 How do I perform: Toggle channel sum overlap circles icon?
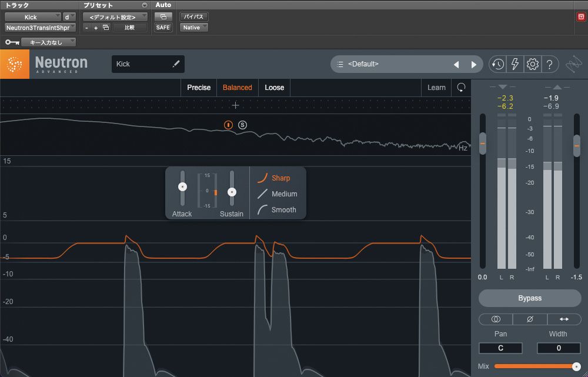point(496,319)
